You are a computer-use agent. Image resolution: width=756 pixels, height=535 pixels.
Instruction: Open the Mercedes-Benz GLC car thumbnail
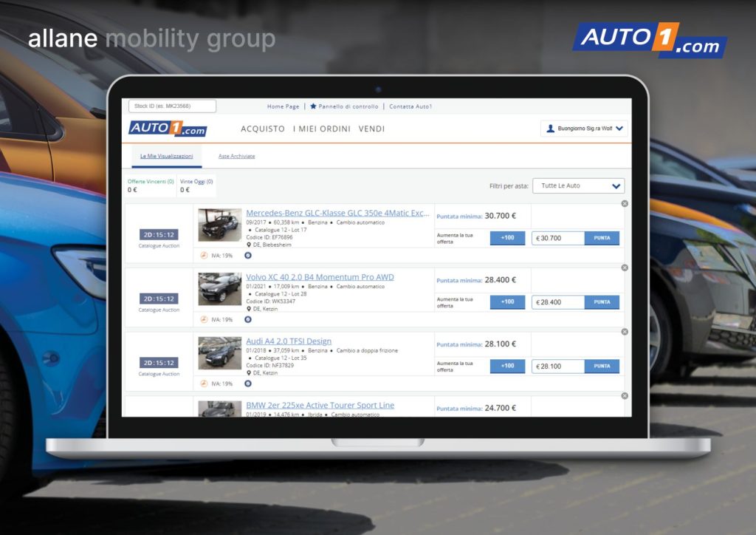(x=220, y=225)
